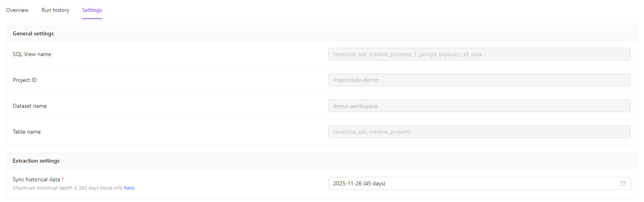
Task: Click the demo-workspace Dataset name field
Action: (479, 106)
